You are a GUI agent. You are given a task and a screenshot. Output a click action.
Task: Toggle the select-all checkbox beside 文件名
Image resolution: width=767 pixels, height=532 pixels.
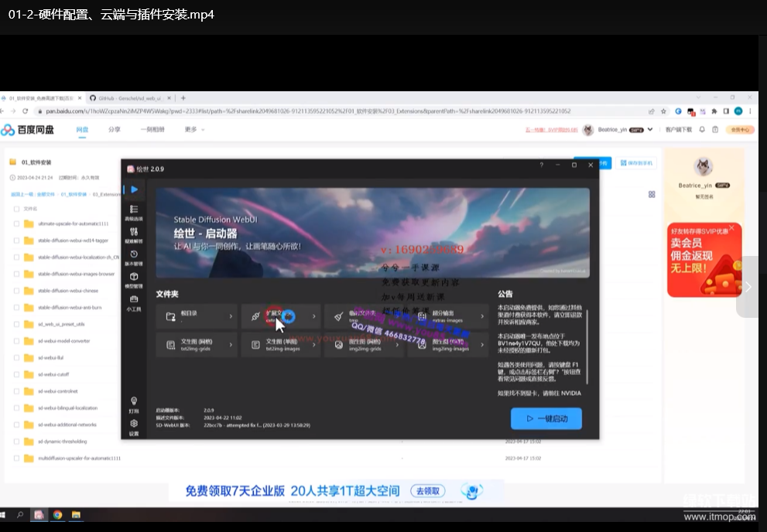(x=17, y=209)
